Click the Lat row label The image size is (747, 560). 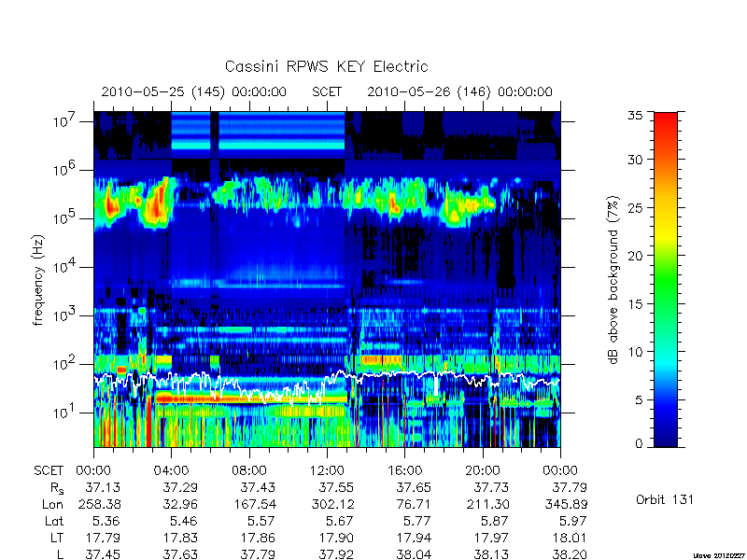coord(54,521)
